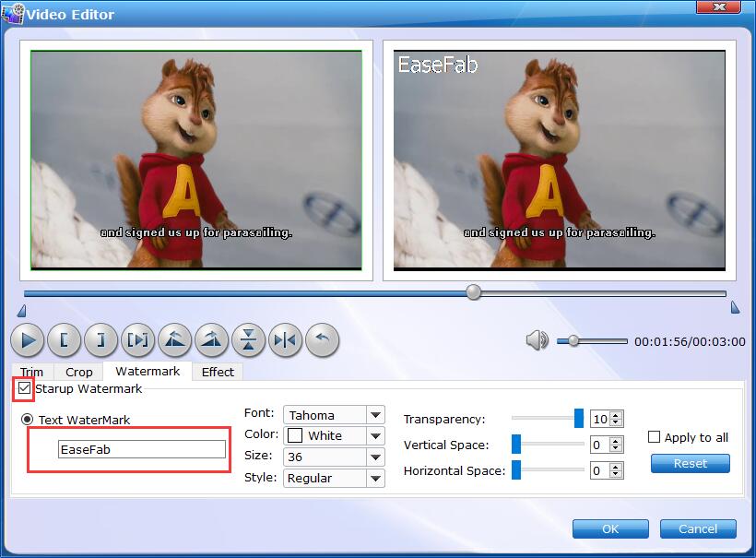Screen dimensions: 756x558
Task: Open the Effect tab
Action: (218, 372)
